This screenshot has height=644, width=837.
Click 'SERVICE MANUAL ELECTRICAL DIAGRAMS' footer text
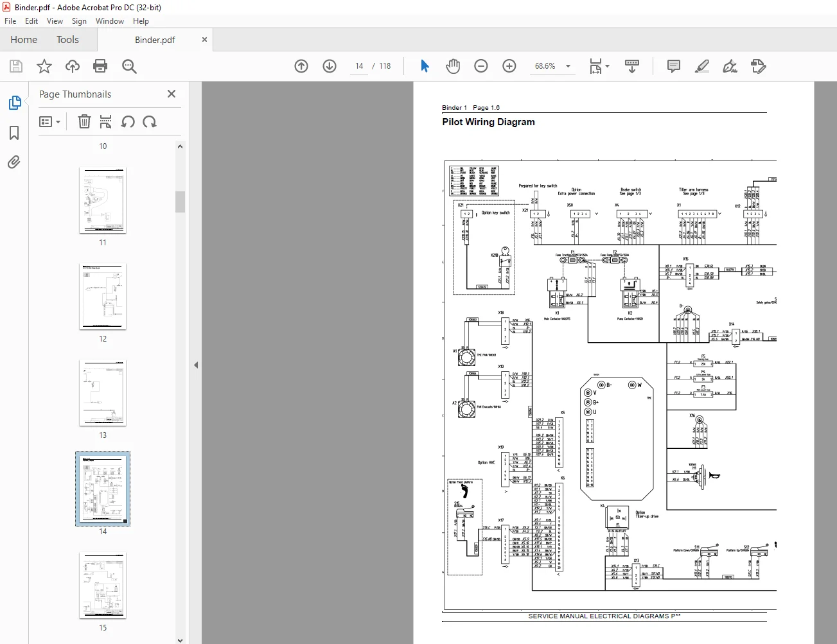[604, 616]
